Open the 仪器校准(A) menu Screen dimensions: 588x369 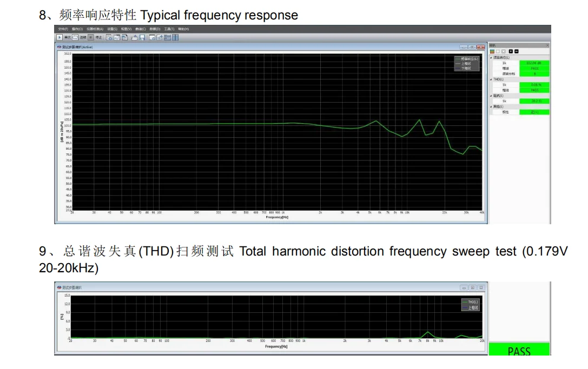point(95,29)
